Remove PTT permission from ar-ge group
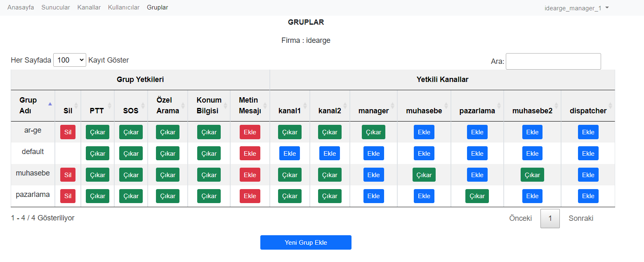Image resolution: width=644 pixels, height=262 pixels. 98,132
